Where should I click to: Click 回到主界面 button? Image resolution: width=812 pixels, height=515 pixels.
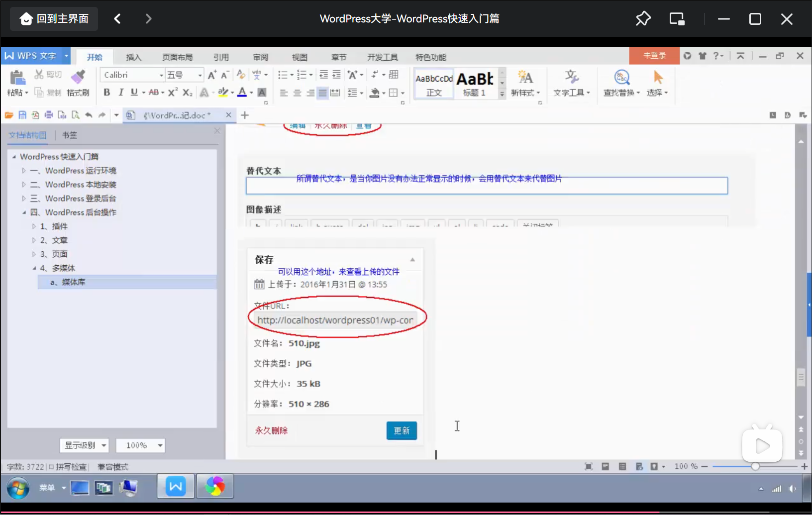54,19
